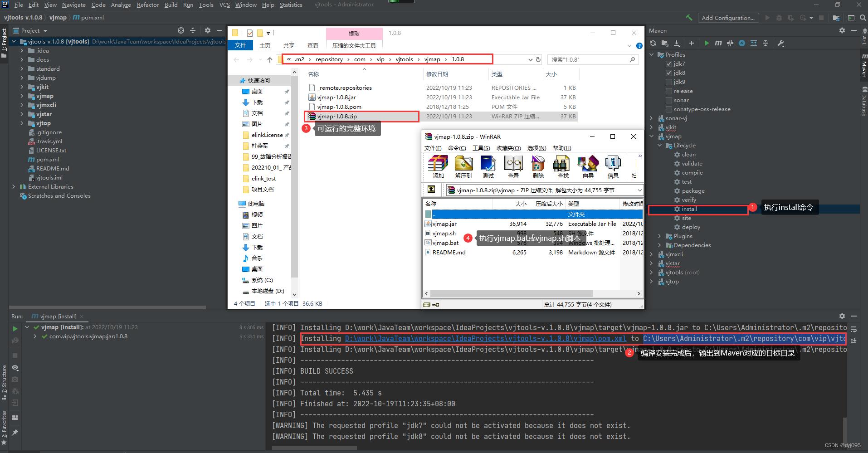Expand Dependencies node under vjmap

tap(660, 245)
